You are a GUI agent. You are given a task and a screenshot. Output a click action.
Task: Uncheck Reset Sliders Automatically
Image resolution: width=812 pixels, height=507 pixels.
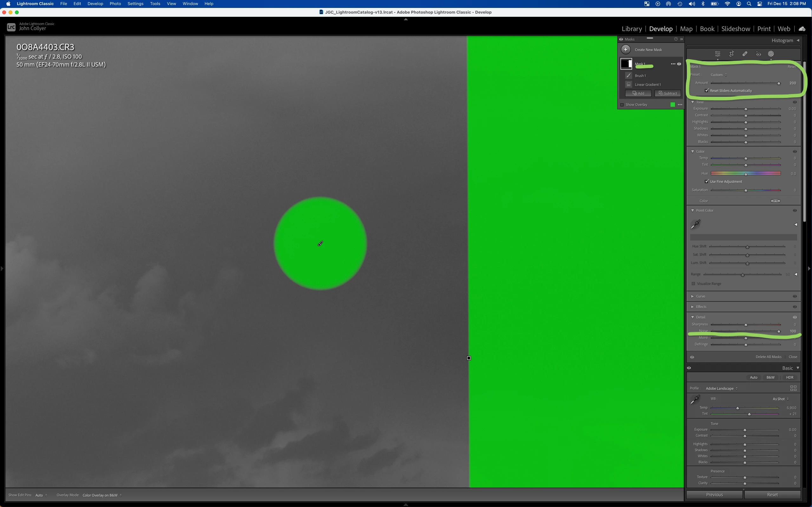(x=707, y=91)
